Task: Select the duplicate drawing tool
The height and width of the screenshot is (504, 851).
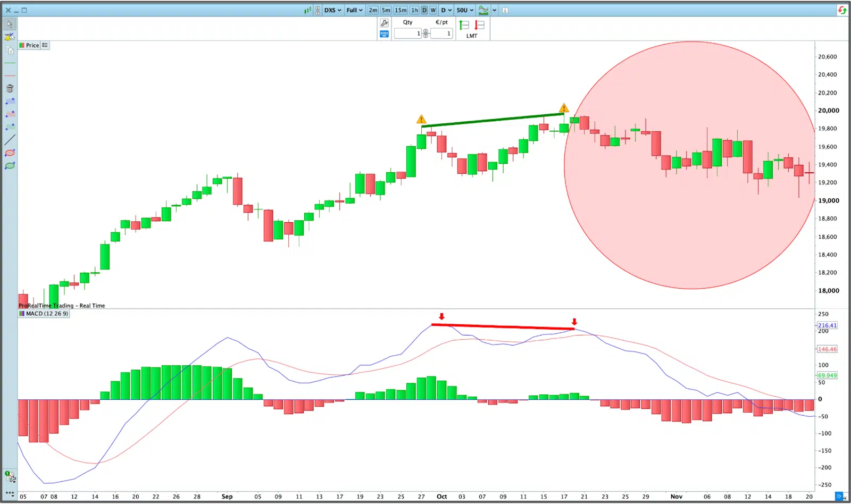Action: coord(10,50)
